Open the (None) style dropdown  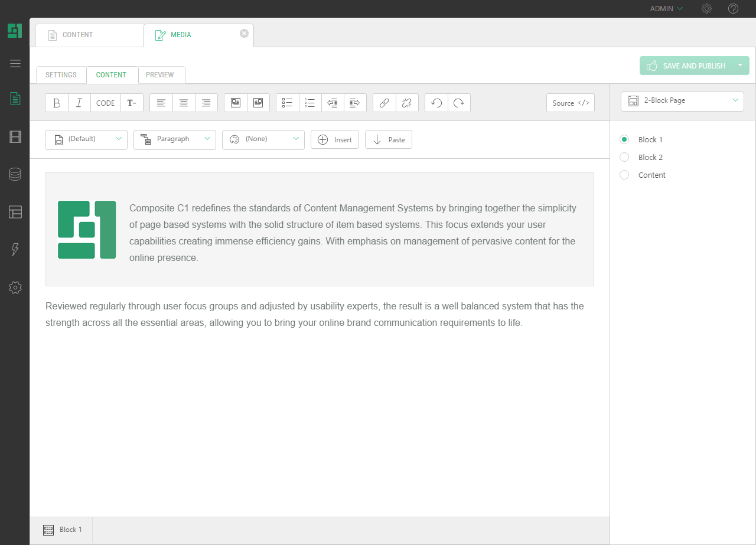click(263, 139)
